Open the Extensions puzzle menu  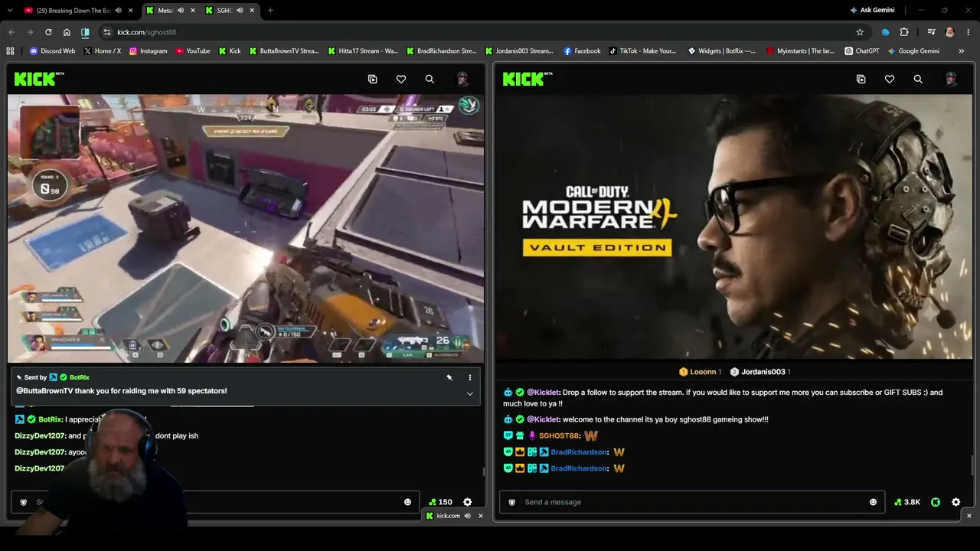coord(904,32)
